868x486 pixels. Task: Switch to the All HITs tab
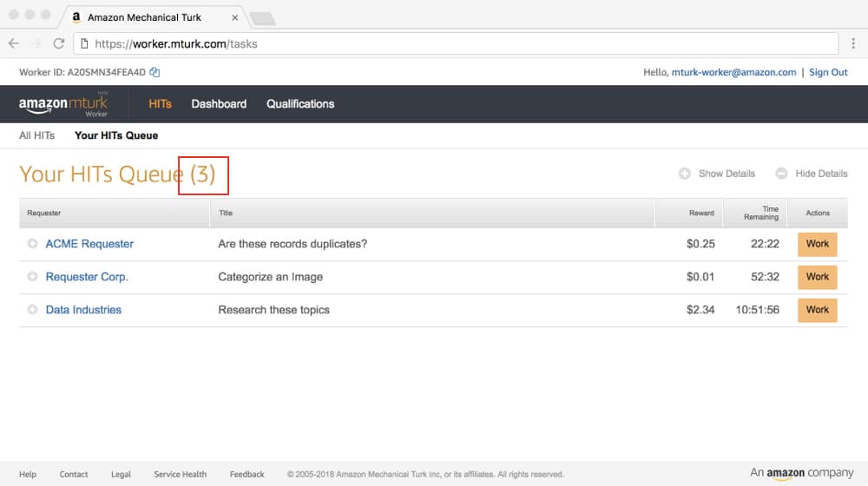click(36, 135)
